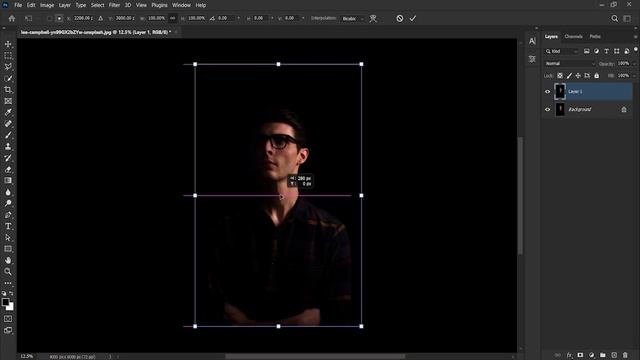The height and width of the screenshot is (360, 640).
Task: Open the Layers panel menu
Action: (x=635, y=37)
